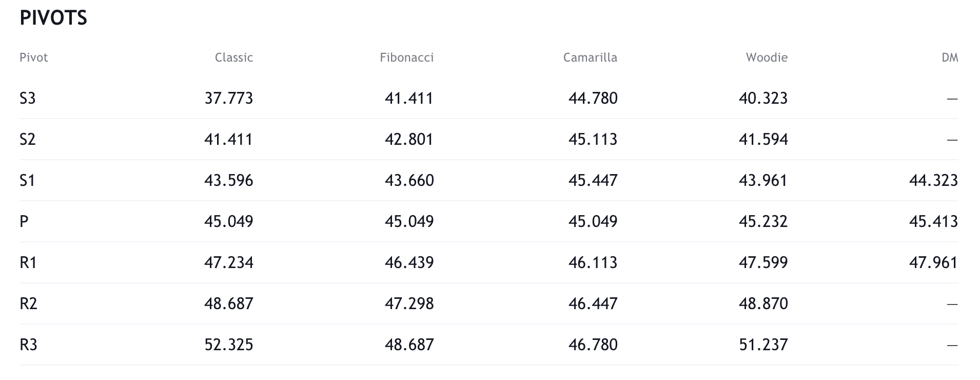
Task: Select the Classic column header
Action: point(233,58)
